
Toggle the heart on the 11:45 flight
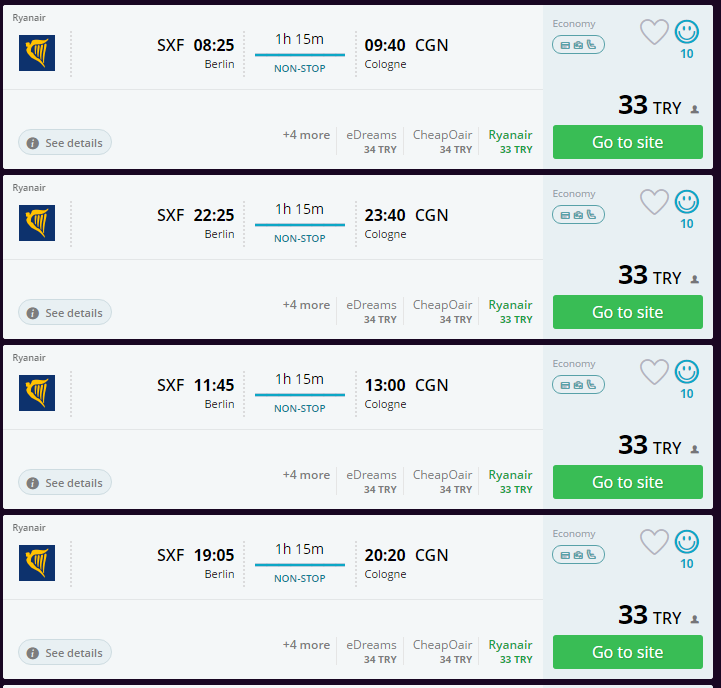click(x=654, y=373)
